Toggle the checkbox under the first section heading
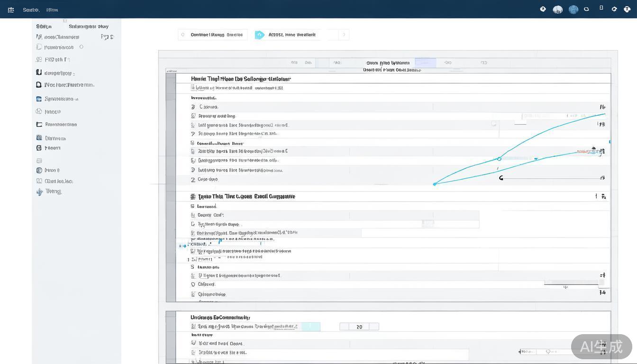 coord(193,88)
